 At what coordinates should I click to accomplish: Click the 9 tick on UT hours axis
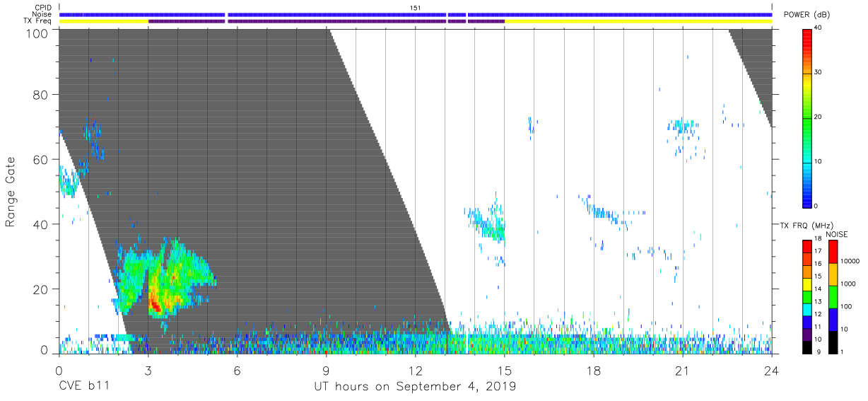(326, 371)
